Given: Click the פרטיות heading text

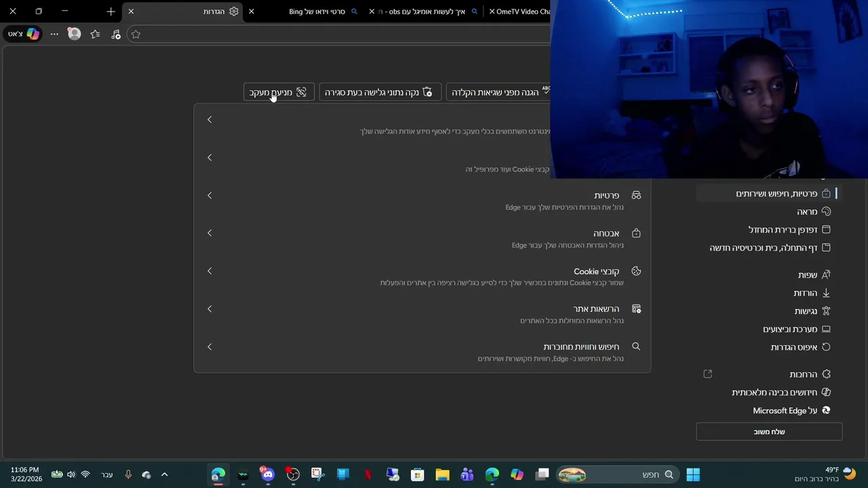Looking at the screenshot, I should tap(606, 195).
